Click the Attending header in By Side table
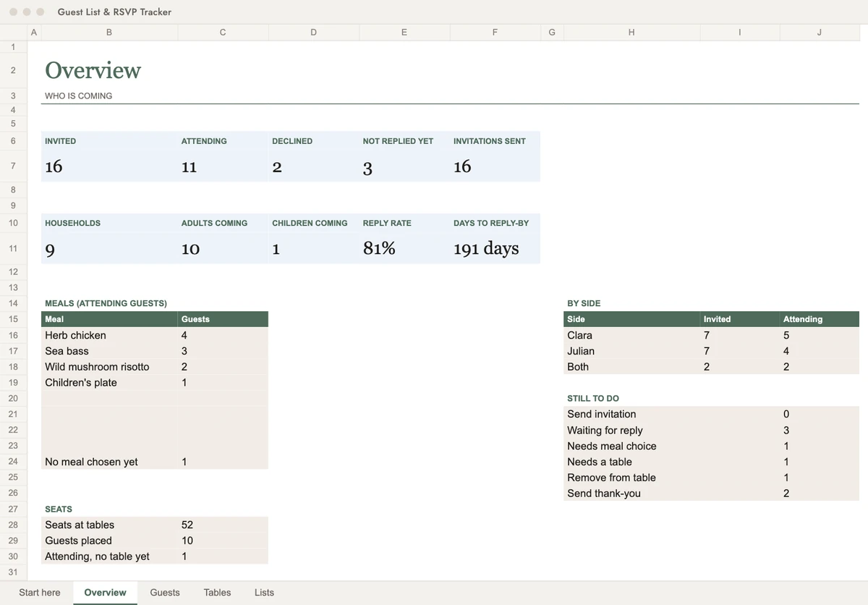 (819, 319)
